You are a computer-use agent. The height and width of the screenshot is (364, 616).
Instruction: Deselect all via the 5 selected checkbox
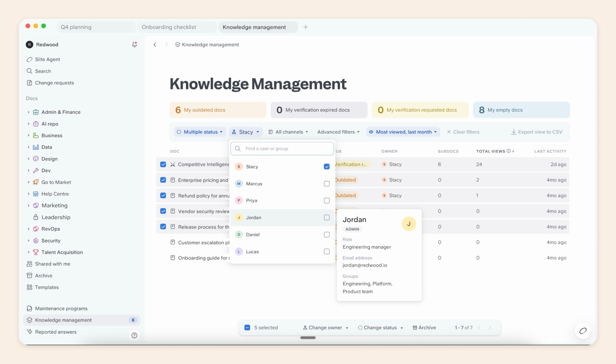(x=247, y=328)
